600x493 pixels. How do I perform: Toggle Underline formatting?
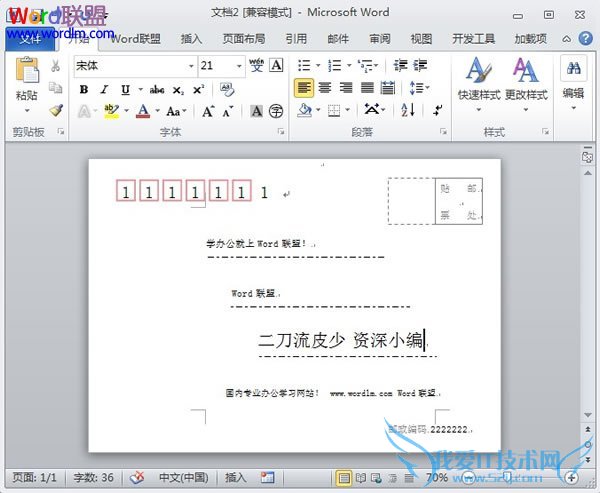[125, 90]
